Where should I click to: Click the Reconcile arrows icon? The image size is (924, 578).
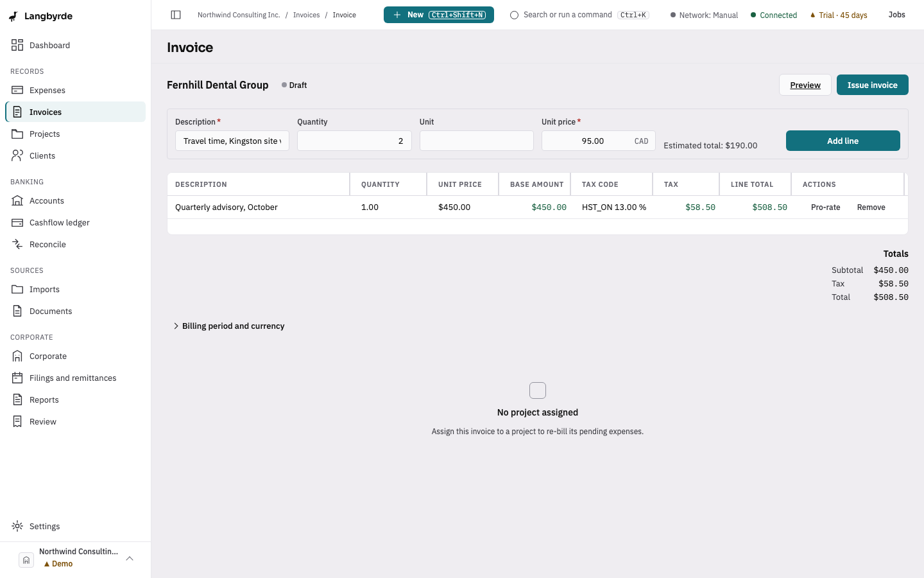point(17,244)
